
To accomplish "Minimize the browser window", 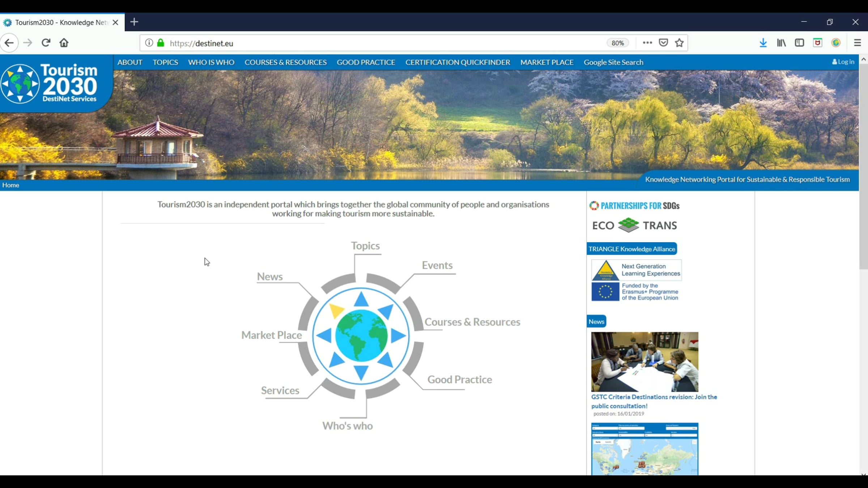I will (804, 22).
